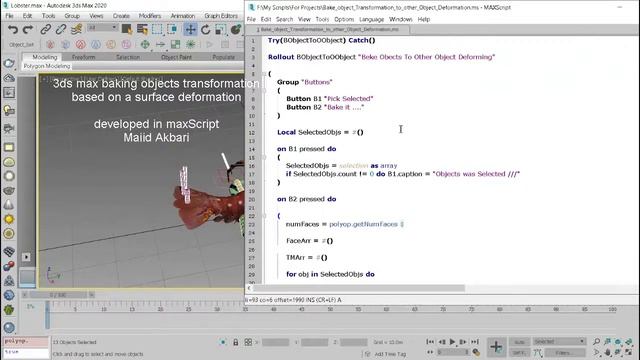This screenshot has width=640, height=360.
Task: Click the Select and Place icon
Action: (x=236, y=29)
